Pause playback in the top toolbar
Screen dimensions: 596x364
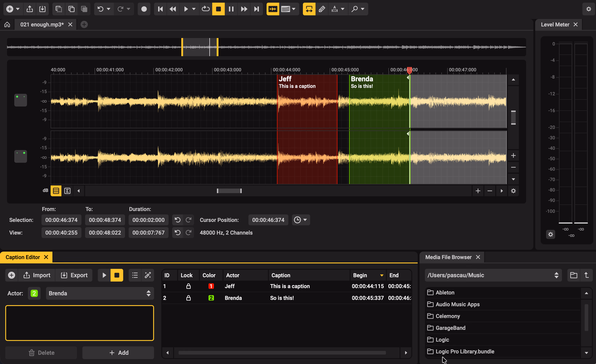pos(231,9)
